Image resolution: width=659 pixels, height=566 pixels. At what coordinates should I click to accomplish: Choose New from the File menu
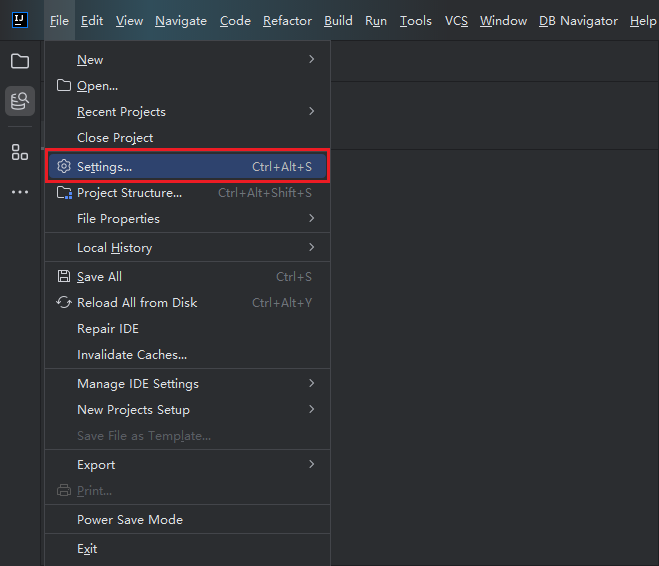187,60
